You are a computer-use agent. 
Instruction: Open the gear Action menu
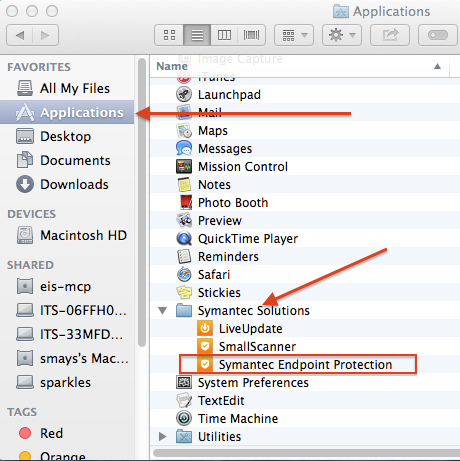tap(342, 35)
